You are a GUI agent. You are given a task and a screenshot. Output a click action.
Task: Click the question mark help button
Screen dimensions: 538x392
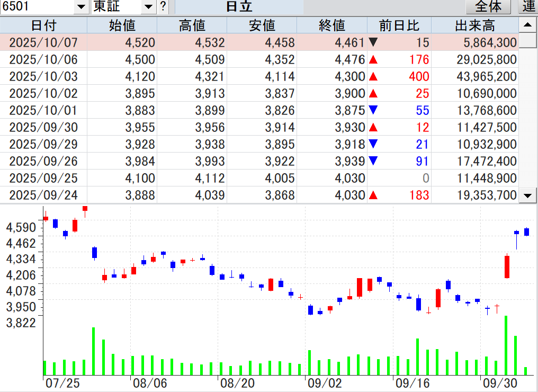point(163,7)
